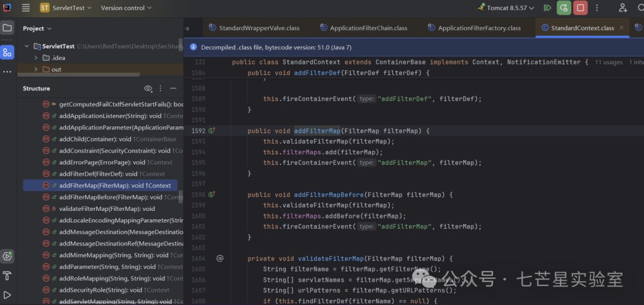The height and width of the screenshot is (305, 644).
Task: Select addSecurityRole(String) in Structure
Action: (106, 290)
